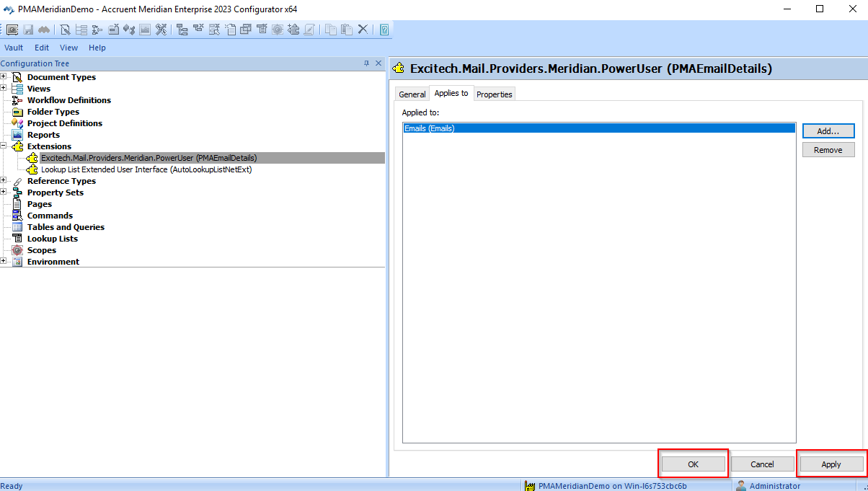Expand the Reference Types node

[x=4, y=180]
